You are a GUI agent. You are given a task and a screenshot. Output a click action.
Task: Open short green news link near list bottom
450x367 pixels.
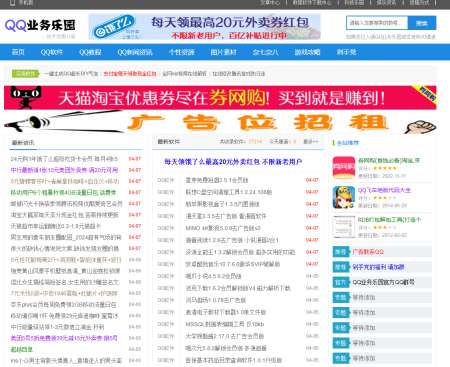[x=22, y=349]
